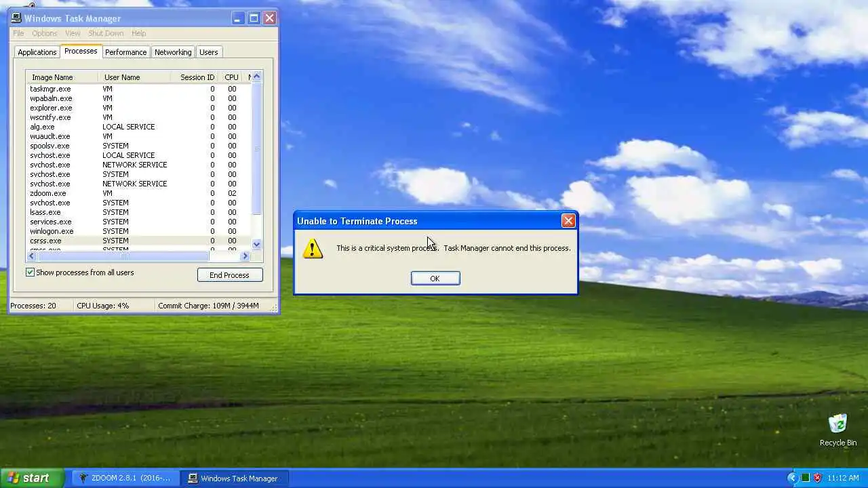
Task: Open the Options menu in Task Manager
Action: pos(45,33)
